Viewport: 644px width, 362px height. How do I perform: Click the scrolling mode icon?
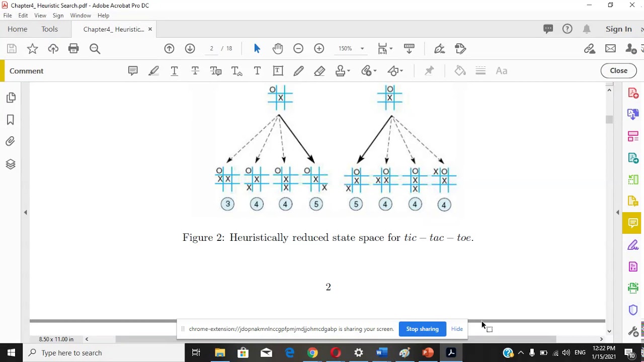[x=409, y=49]
